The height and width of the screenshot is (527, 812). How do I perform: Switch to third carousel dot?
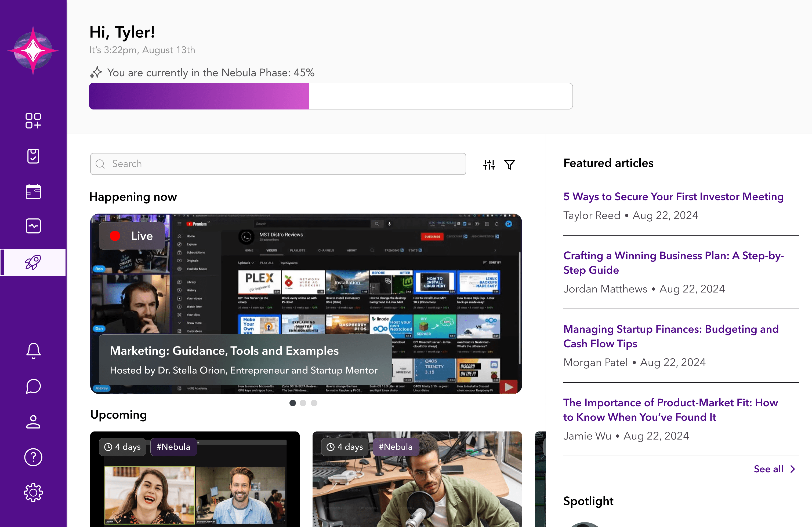[314, 403]
